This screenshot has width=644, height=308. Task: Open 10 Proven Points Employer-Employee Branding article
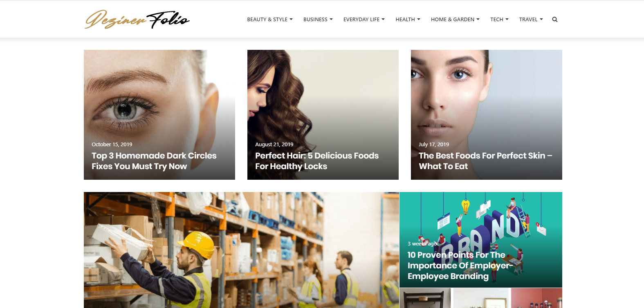point(460,266)
